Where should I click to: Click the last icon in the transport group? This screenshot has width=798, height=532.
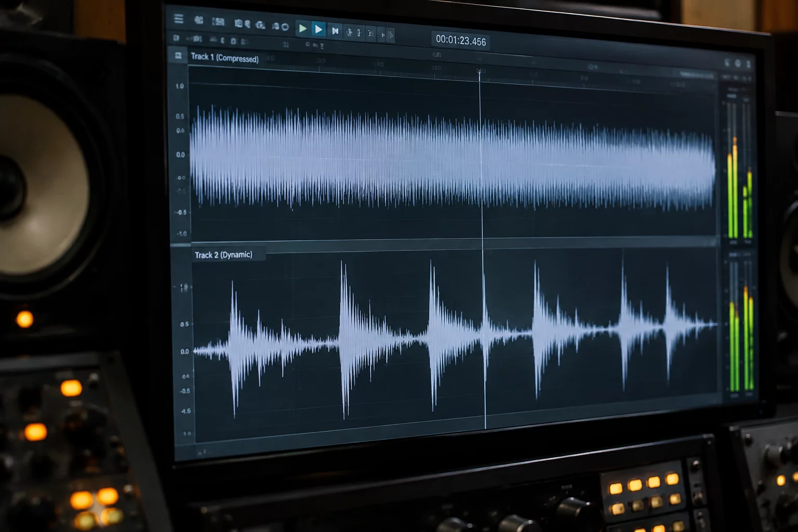pyautogui.click(x=390, y=35)
